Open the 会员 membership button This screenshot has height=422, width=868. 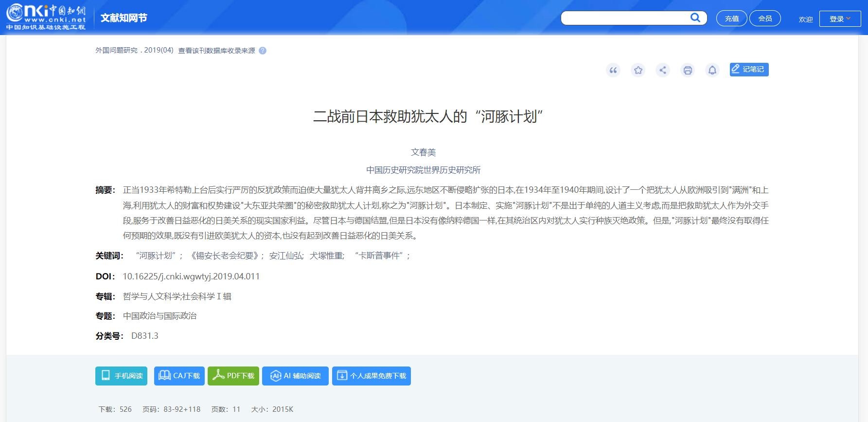click(x=765, y=18)
